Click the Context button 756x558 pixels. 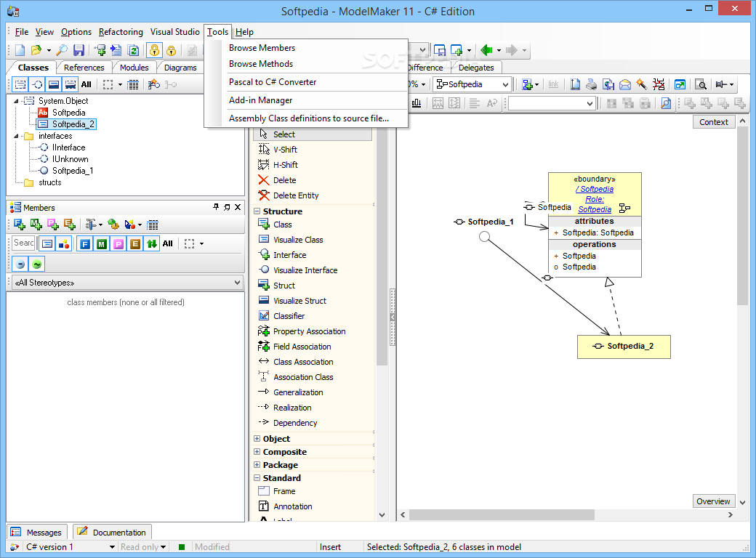click(x=714, y=122)
